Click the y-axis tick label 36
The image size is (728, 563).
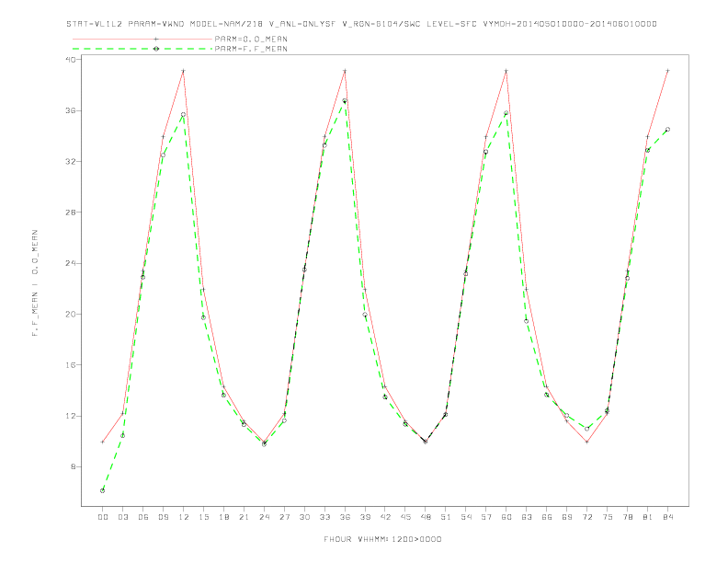[72, 111]
